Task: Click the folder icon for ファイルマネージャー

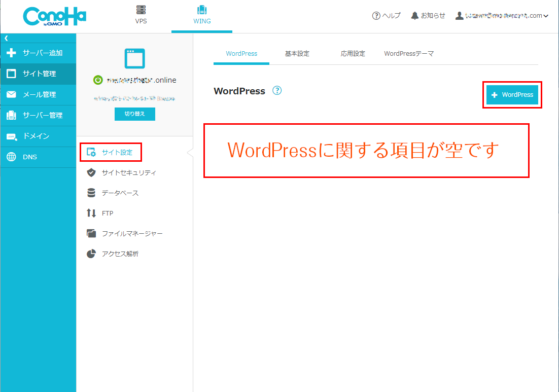Action: coord(92,233)
